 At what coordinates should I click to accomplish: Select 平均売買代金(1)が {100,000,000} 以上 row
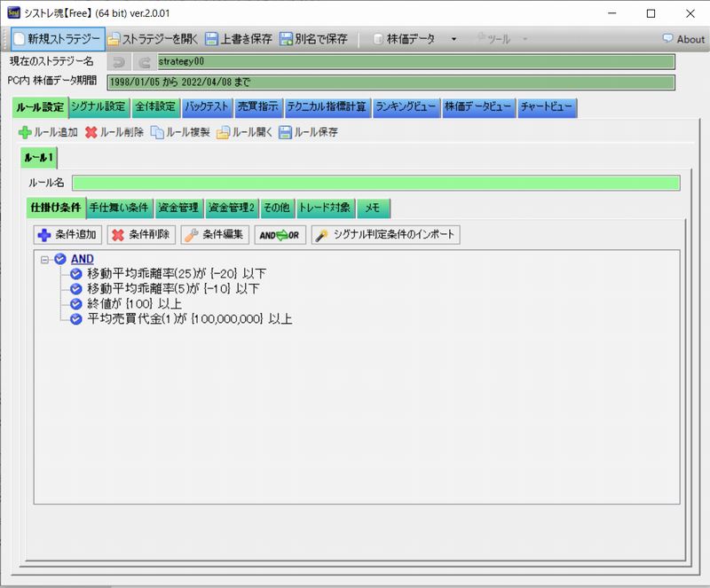pos(190,319)
